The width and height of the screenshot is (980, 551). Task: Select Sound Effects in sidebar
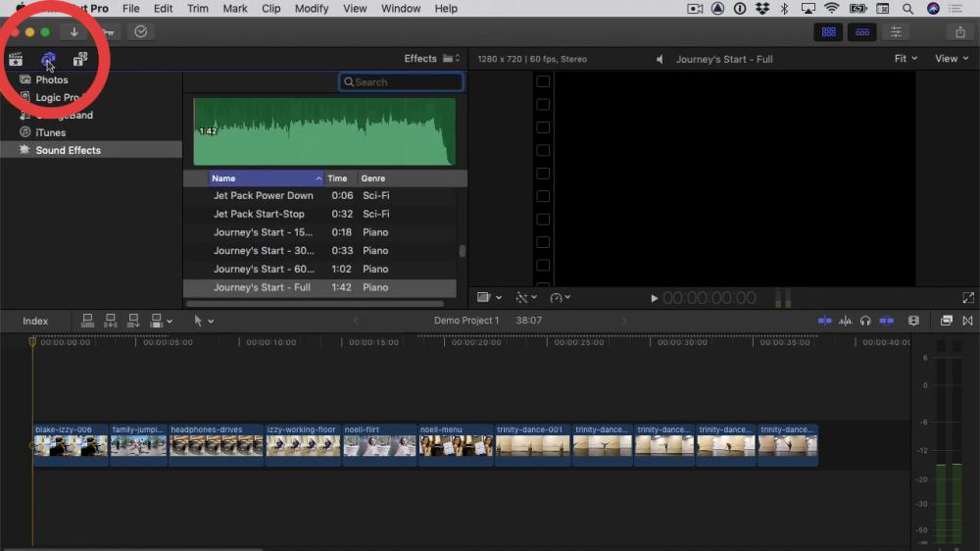click(90, 149)
